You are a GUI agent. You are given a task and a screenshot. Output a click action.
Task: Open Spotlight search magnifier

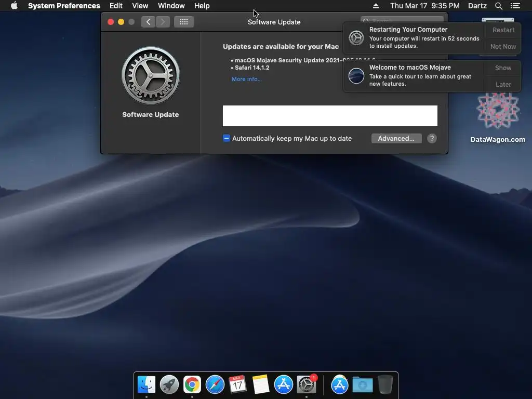click(498, 6)
